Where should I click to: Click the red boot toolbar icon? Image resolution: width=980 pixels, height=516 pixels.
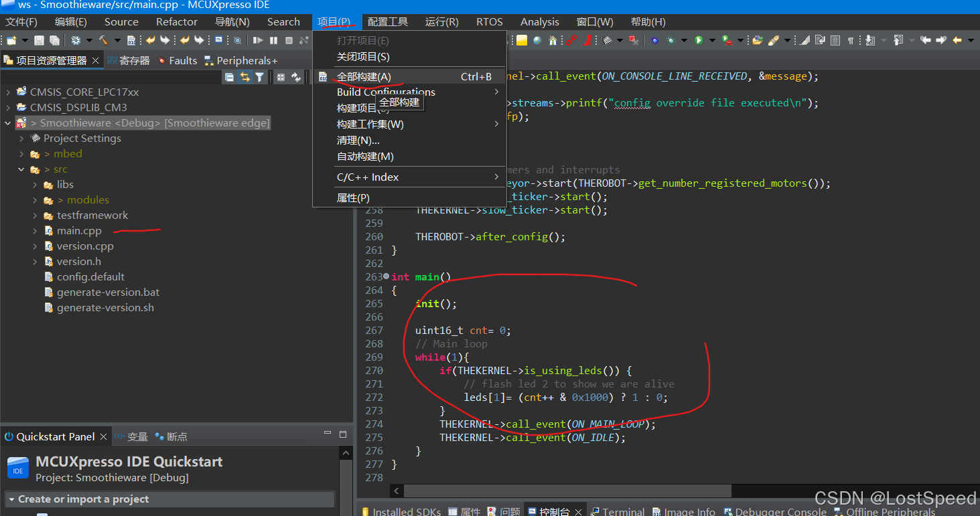587,41
